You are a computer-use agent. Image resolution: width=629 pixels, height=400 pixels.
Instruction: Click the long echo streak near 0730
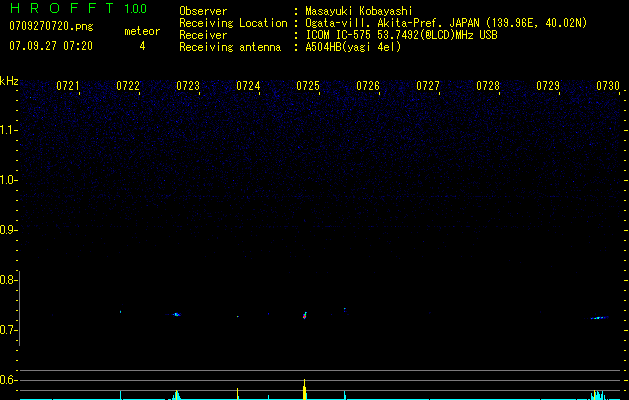coord(599,318)
